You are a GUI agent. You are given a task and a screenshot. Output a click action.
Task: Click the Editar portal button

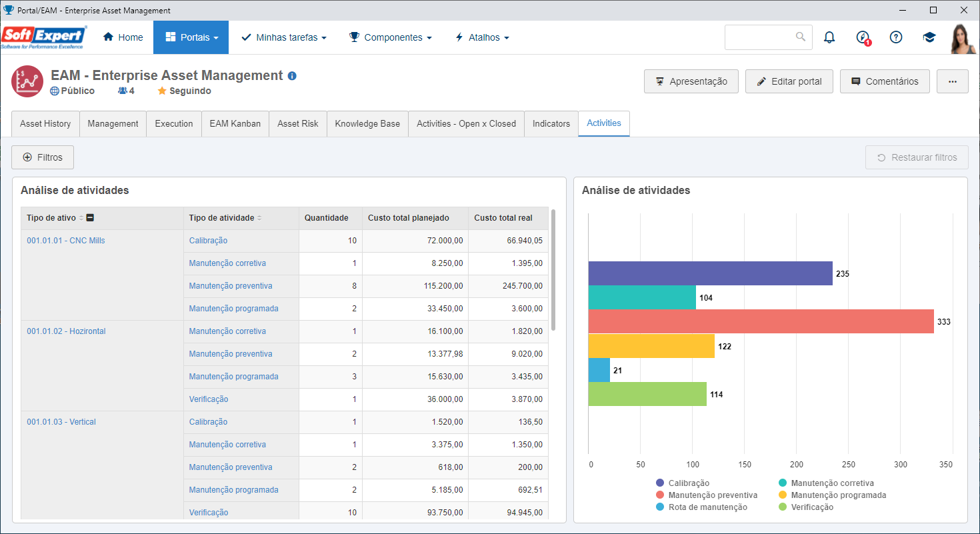point(789,81)
